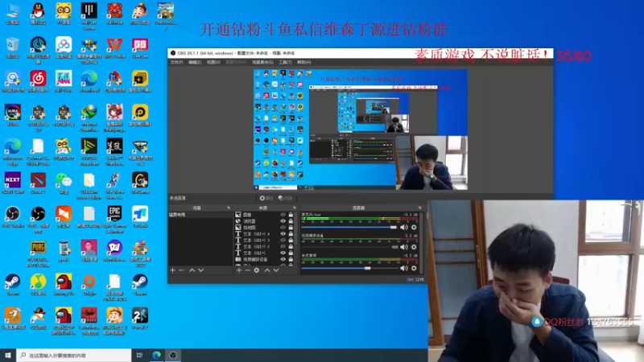The height and width of the screenshot is (362, 644).
Task: Mute the 视频捕获设备 mixer channel
Action: point(404,247)
